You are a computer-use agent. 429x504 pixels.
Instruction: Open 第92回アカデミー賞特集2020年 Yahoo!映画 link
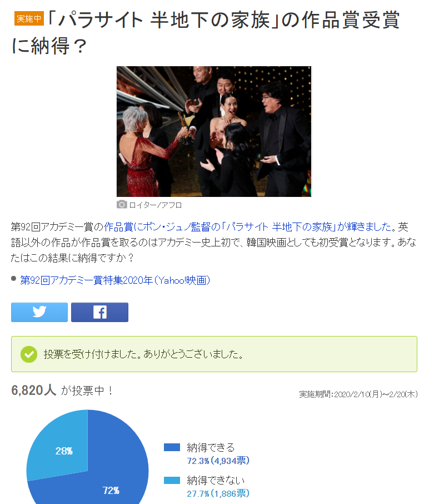pyautogui.click(x=115, y=280)
